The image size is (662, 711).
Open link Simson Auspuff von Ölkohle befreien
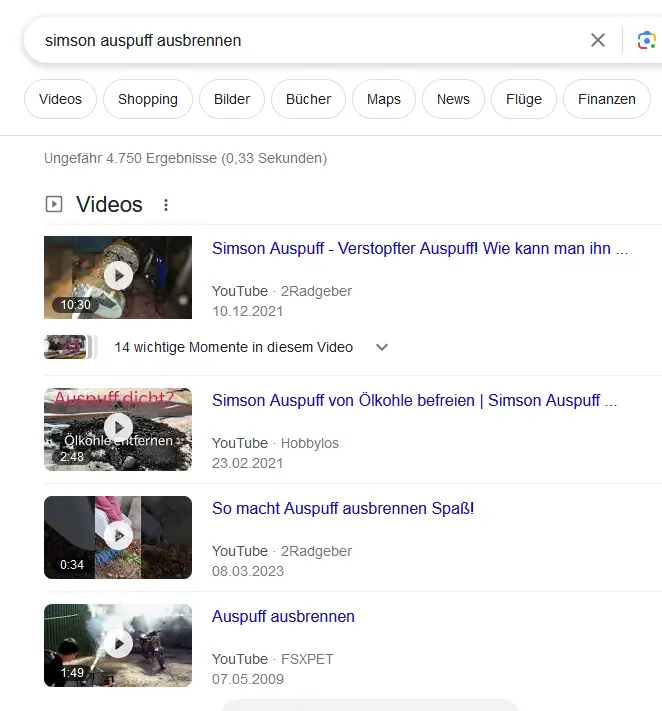pyautogui.click(x=414, y=400)
